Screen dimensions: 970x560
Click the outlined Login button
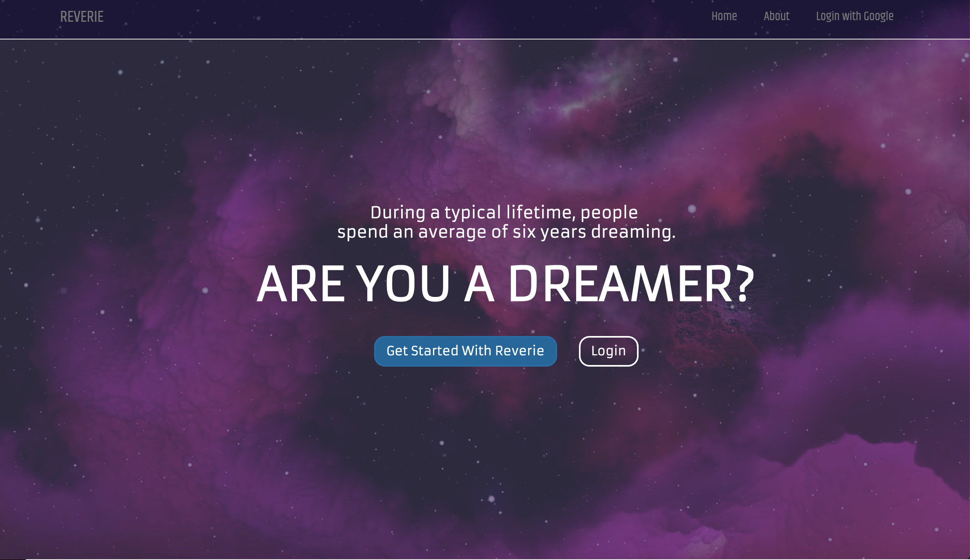[x=609, y=351]
